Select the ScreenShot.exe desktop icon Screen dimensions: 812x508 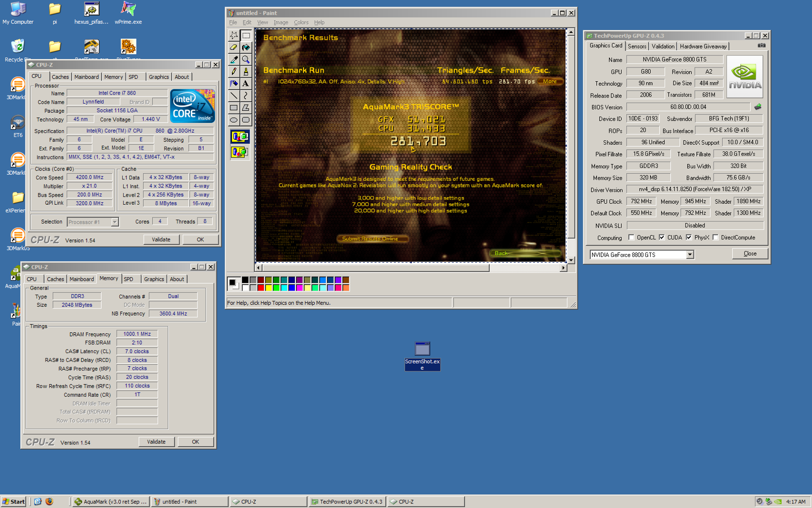(x=422, y=356)
